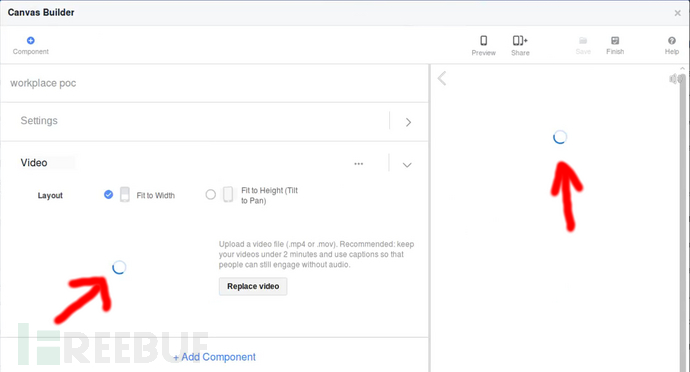Viewport: 690px width, 372px height.
Task: Select Fit to Height (Tilt to Pan) radio
Action: pos(210,194)
